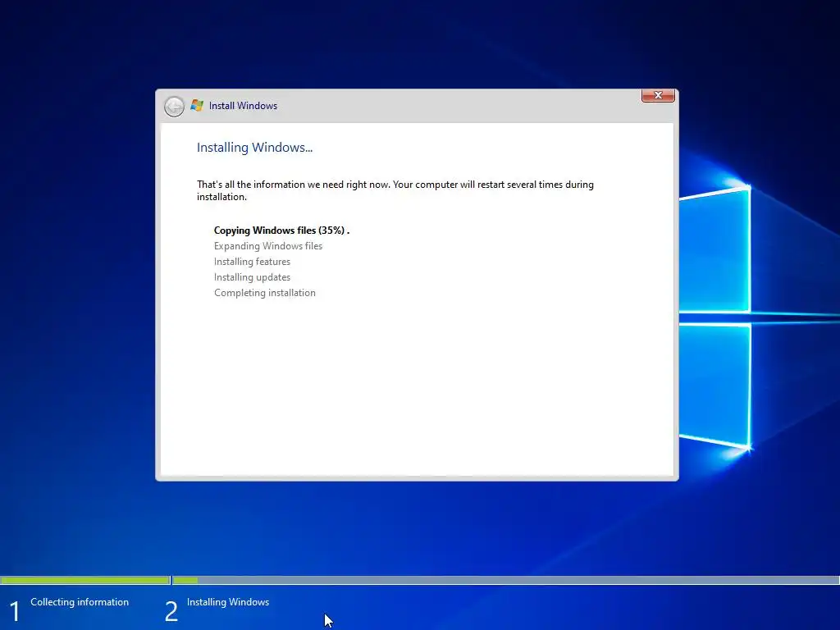Click the Windows flag logo in title bar
This screenshot has width=840, height=630.
point(197,106)
